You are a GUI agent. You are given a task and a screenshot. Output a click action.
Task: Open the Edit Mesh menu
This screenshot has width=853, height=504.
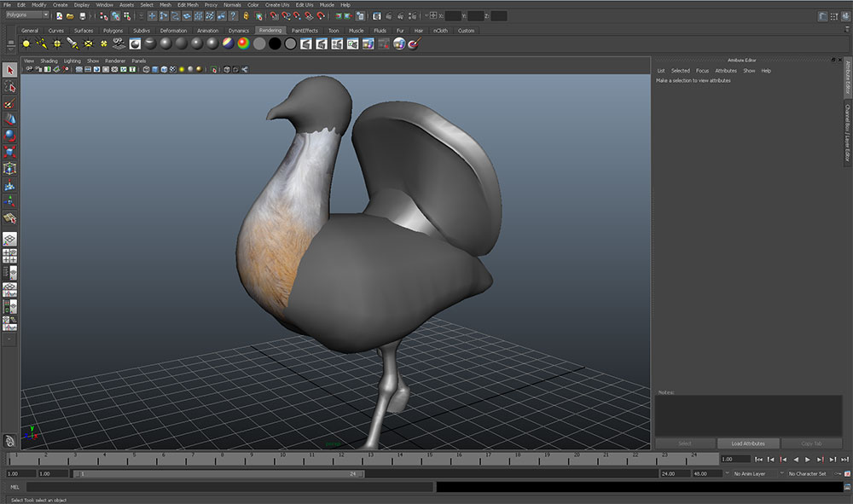tap(188, 4)
